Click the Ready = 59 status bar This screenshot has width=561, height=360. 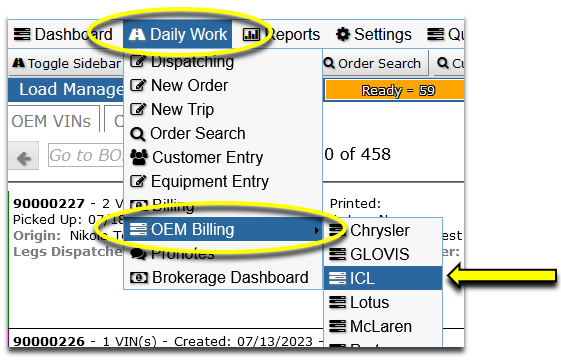(394, 91)
